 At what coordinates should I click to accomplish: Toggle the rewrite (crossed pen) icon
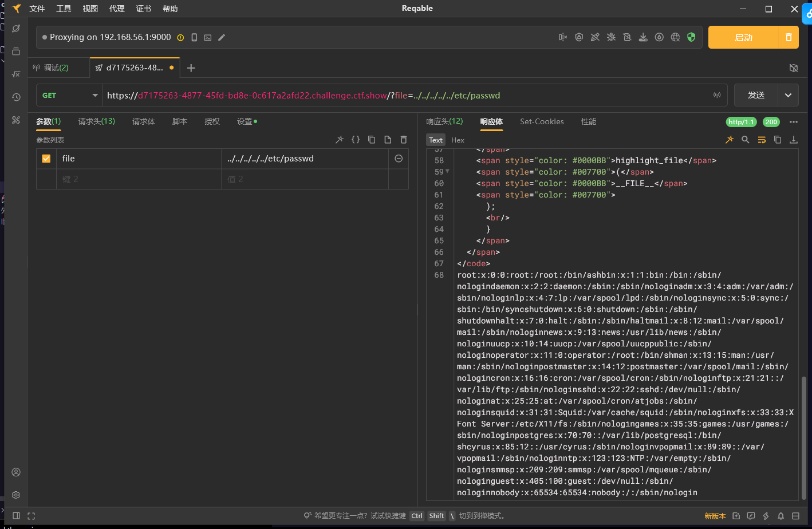click(595, 37)
